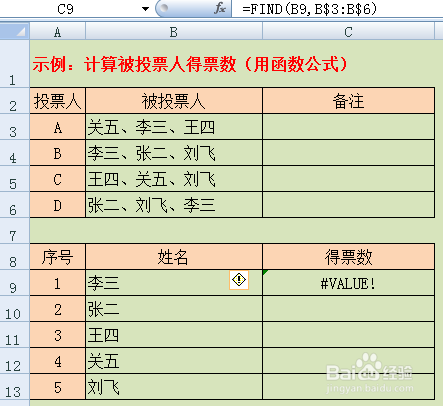Click cell 李三、张二、刘飞
The image size is (443, 406).
click(x=174, y=153)
